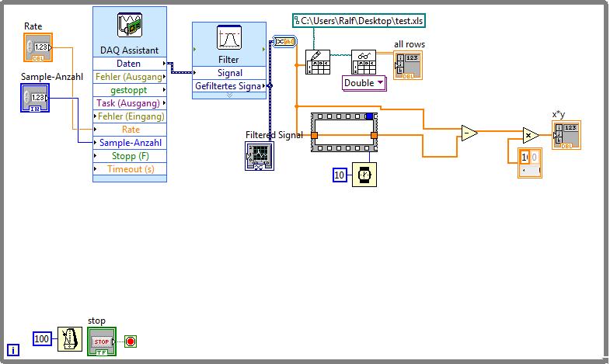Screen dimensions: 610x364
Task: Click the file path constant test.xls
Action: [x=359, y=21]
